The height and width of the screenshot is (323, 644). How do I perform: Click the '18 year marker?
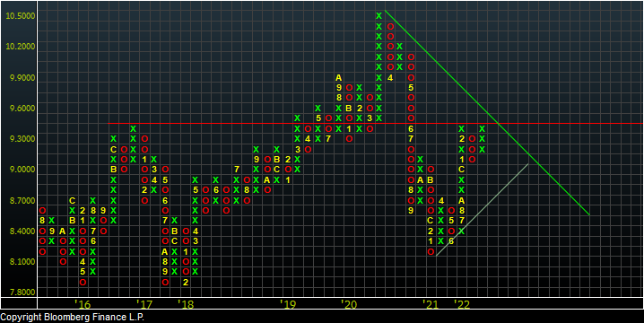pyautogui.click(x=186, y=304)
